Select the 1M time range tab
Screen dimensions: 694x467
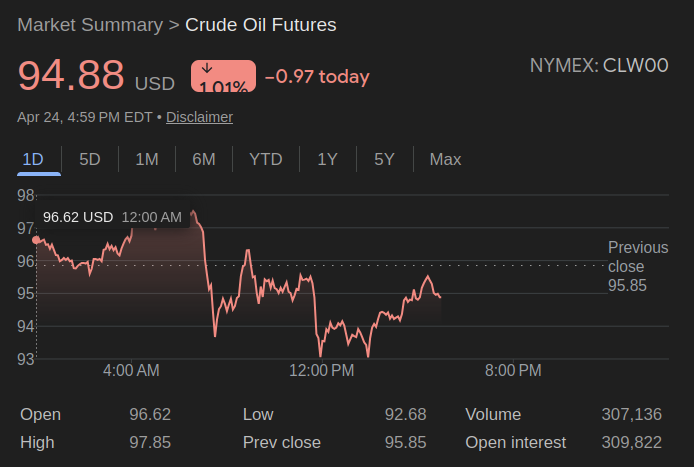[x=147, y=159]
